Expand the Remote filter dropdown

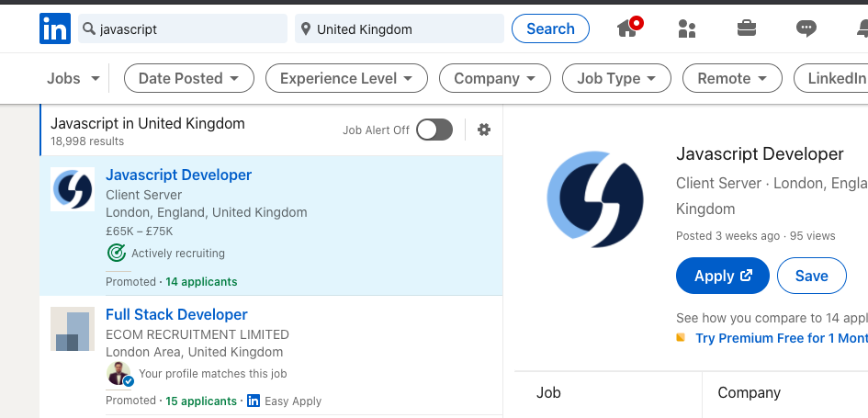(732, 78)
